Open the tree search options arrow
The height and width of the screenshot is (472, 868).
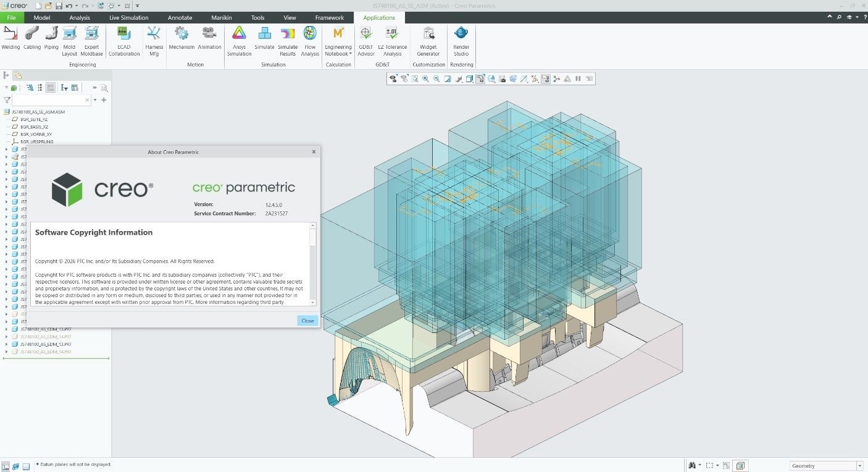pyautogui.click(x=95, y=99)
